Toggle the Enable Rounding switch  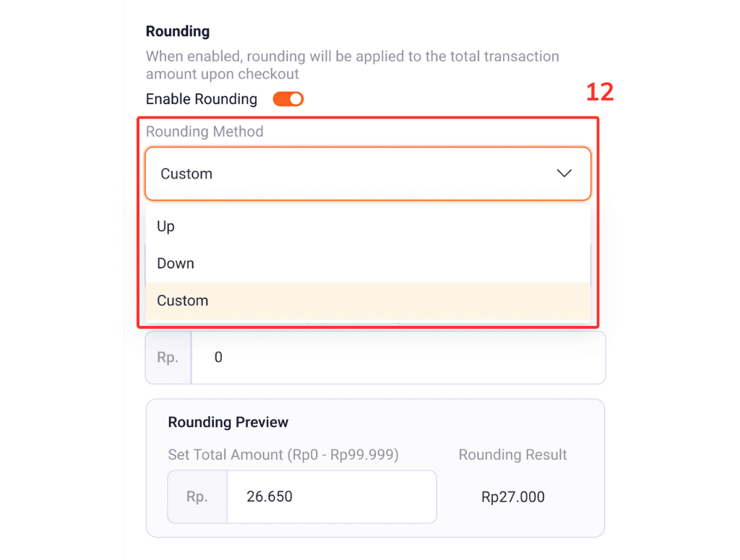click(x=288, y=99)
